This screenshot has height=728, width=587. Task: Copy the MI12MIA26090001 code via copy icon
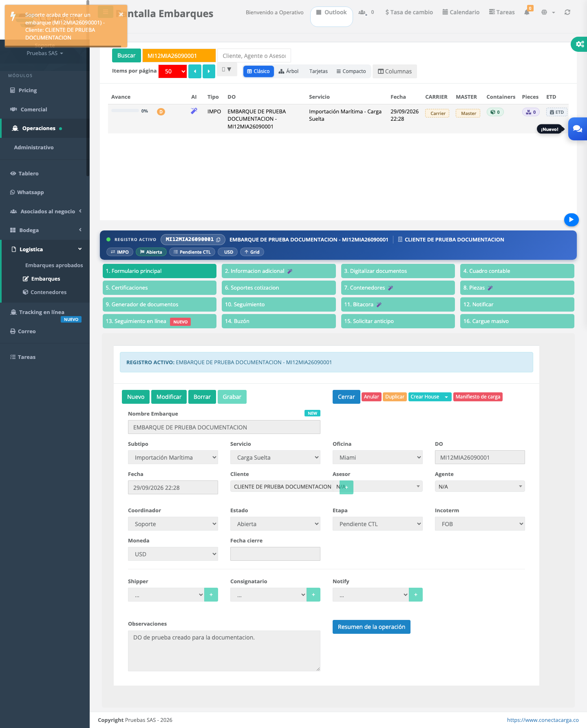(x=218, y=240)
